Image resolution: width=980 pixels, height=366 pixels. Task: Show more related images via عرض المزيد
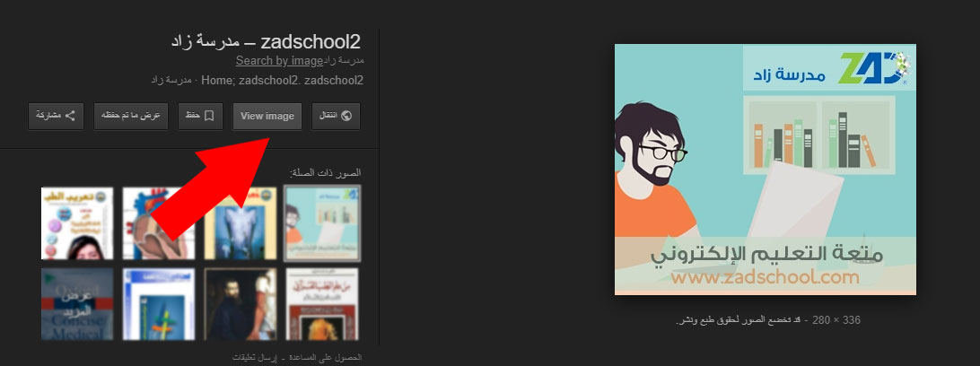pos(77,304)
